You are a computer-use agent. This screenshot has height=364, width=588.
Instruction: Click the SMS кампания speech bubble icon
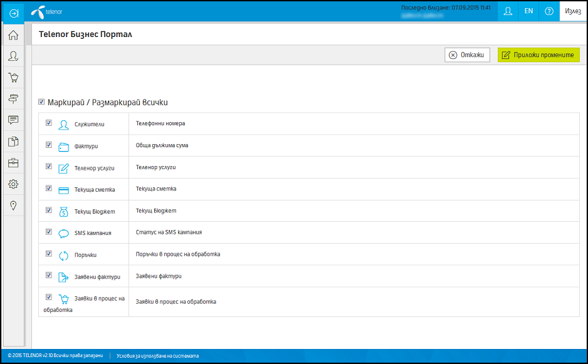click(64, 234)
